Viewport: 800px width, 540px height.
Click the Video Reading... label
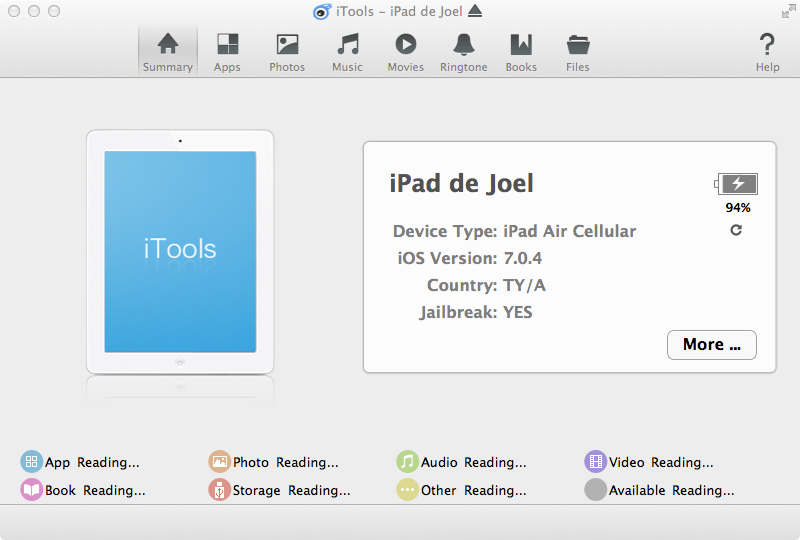(661, 462)
